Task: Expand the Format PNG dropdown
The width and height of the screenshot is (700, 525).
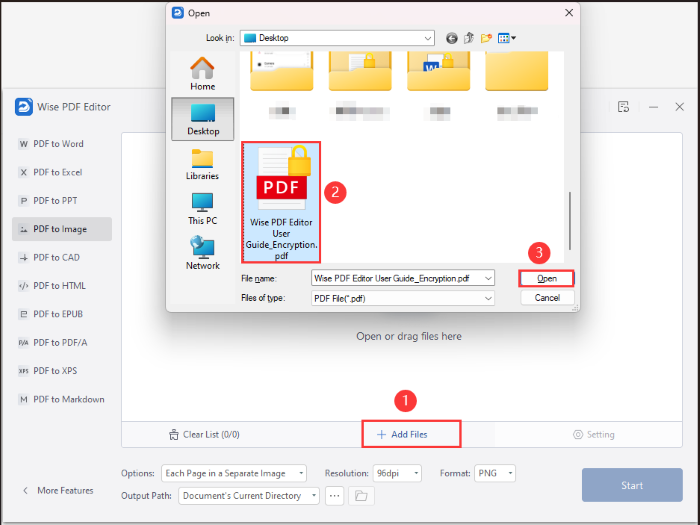Action: click(495, 473)
